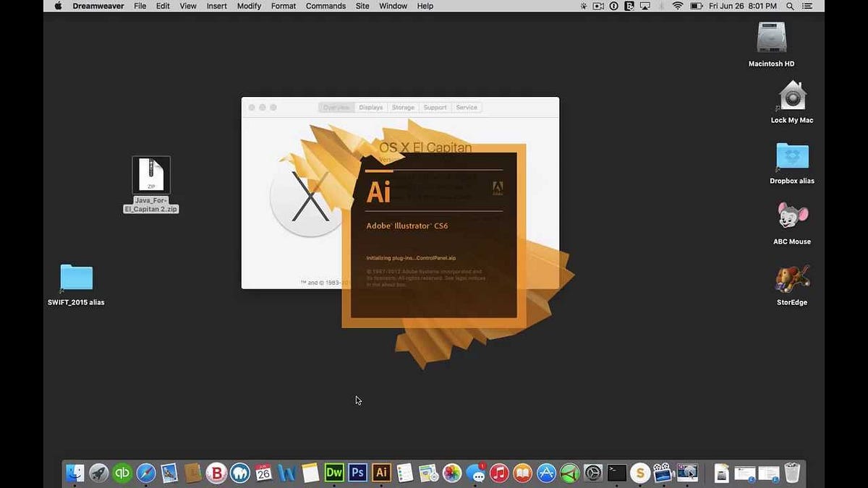Screen dimensions: 868x488
Task: Open the Commands menu
Action: (325, 6)
